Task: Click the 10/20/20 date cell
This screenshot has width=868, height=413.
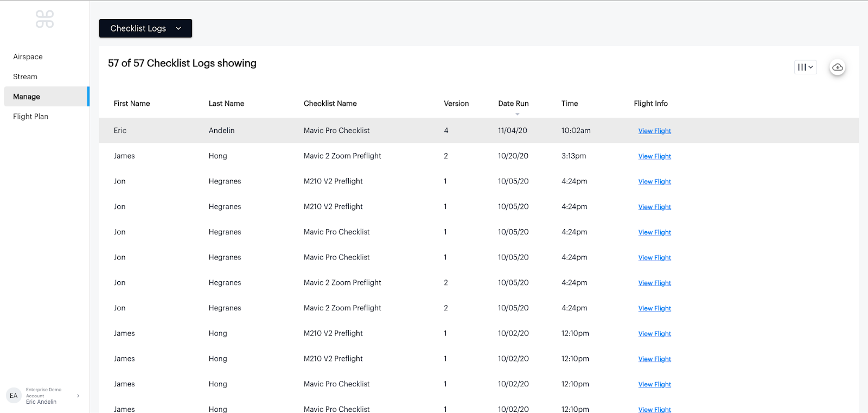Action: (513, 156)
